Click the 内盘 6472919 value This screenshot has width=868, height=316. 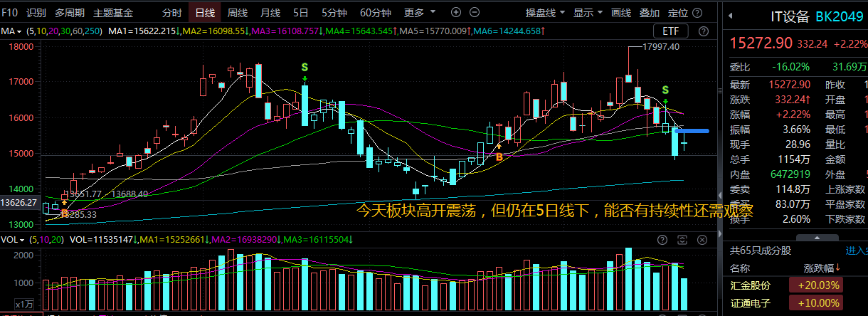pos(790,174)
